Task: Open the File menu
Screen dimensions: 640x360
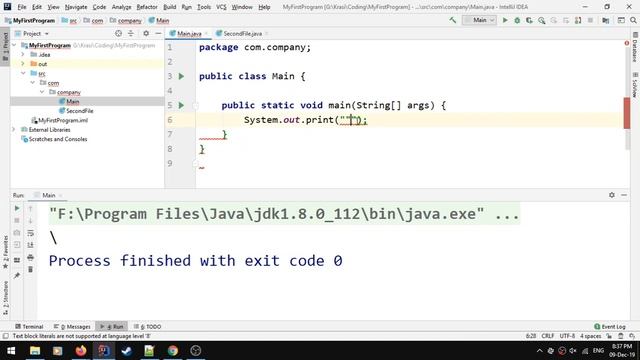Action: [22, 7]
